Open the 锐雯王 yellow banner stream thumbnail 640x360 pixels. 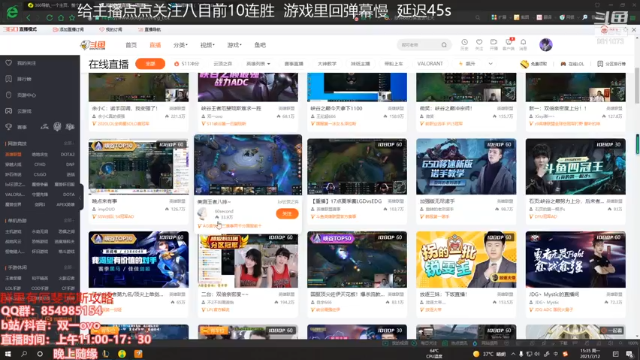pos(466,260)
